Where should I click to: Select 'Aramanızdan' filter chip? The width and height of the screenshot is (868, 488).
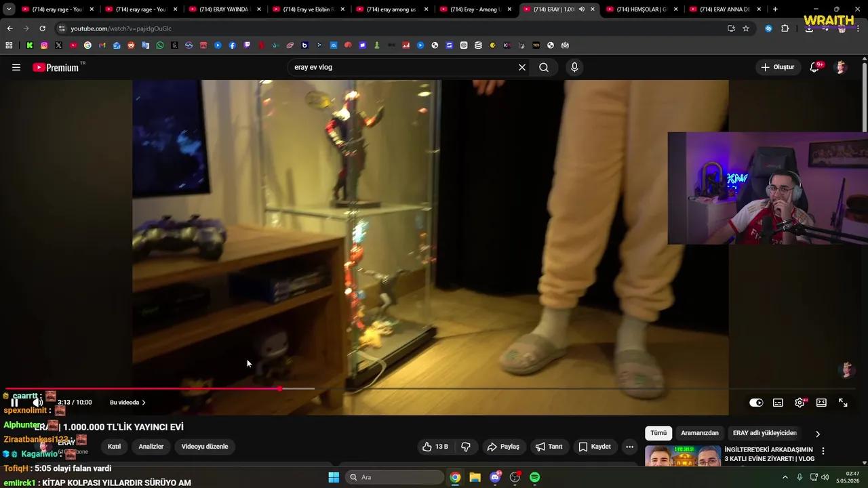[698, 433]
